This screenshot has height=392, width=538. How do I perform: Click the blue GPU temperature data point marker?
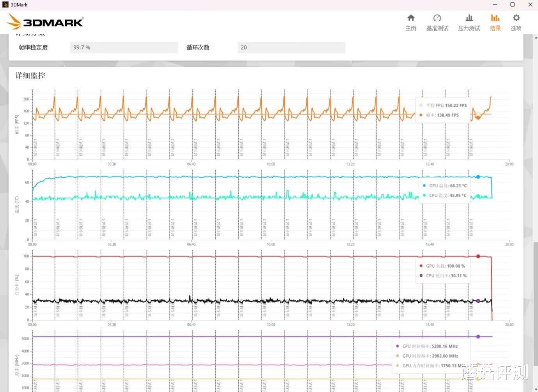pos(478,177)
